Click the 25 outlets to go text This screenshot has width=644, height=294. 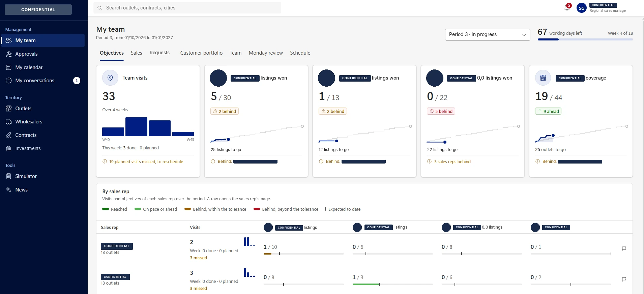[550, 150]
